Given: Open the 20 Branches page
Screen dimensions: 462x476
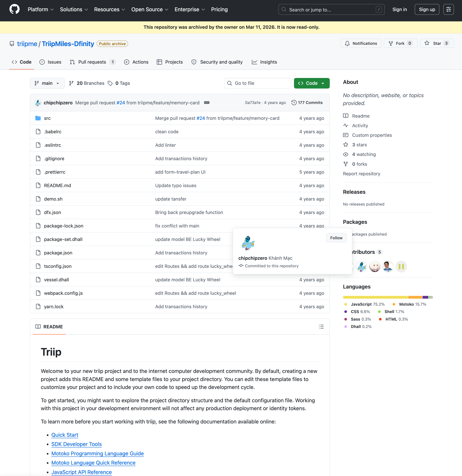Looking at the screenshot, I should click(x=87, y=83).
